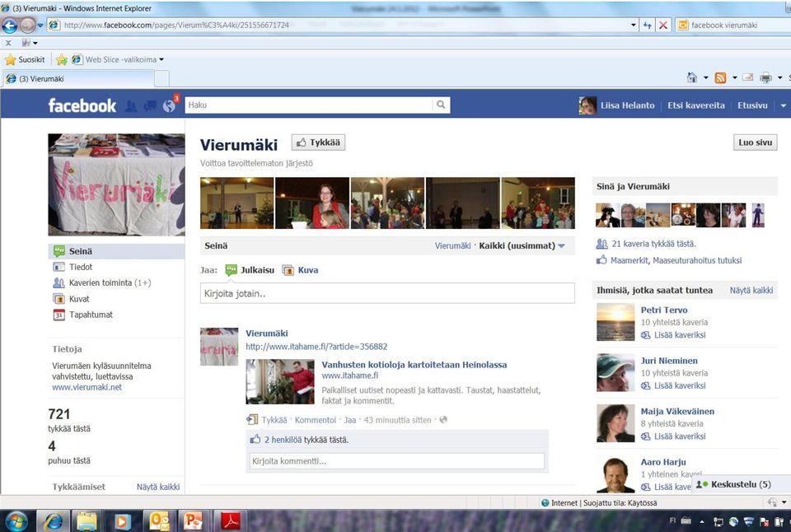
Task: Expand feeds dropdown arrow in IE toolbar
Action: pyautogui.click(x=734, y=77)
